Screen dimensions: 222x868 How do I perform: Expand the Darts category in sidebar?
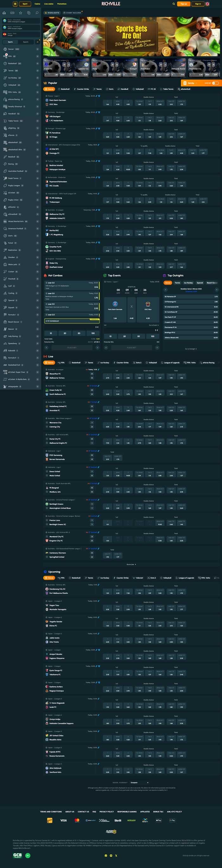(x=37, y=236)
